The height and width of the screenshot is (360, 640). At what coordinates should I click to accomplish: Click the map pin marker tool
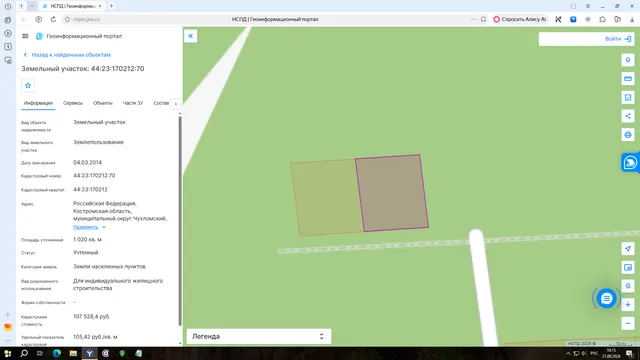628,60
